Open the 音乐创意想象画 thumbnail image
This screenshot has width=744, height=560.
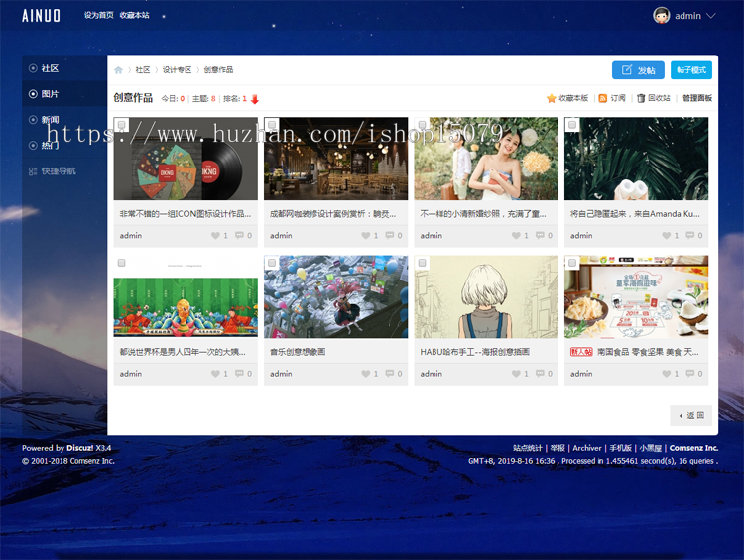coord(335,296)
